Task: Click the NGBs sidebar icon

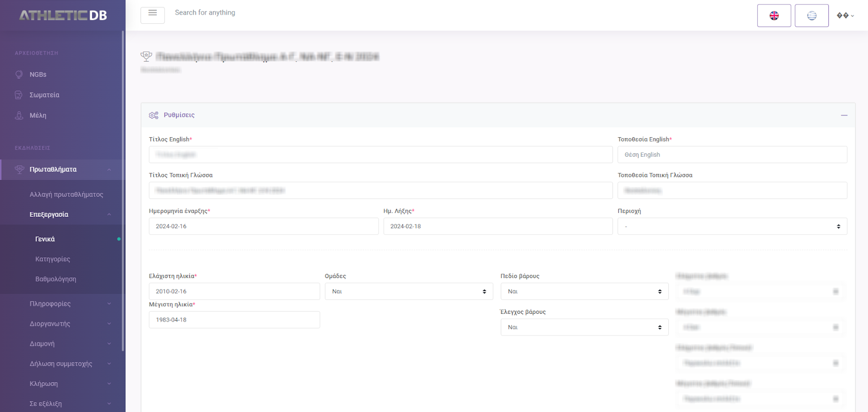Action: click(x=19, y=74)
